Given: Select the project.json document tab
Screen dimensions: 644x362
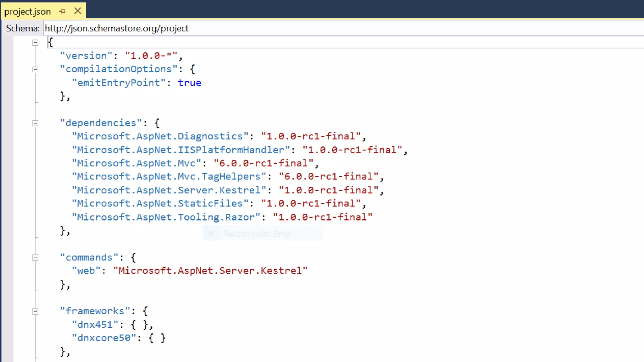Looking at the screenshot, I should pyautogui.click(x=28, y=12).
